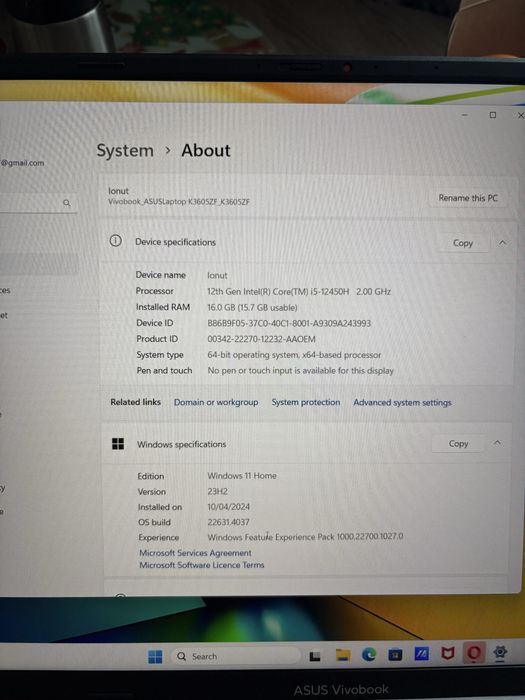The image size is (525, 700).
Task: Open Advanced system settings link
Action: pyautogui.click(x=402, y=403)
